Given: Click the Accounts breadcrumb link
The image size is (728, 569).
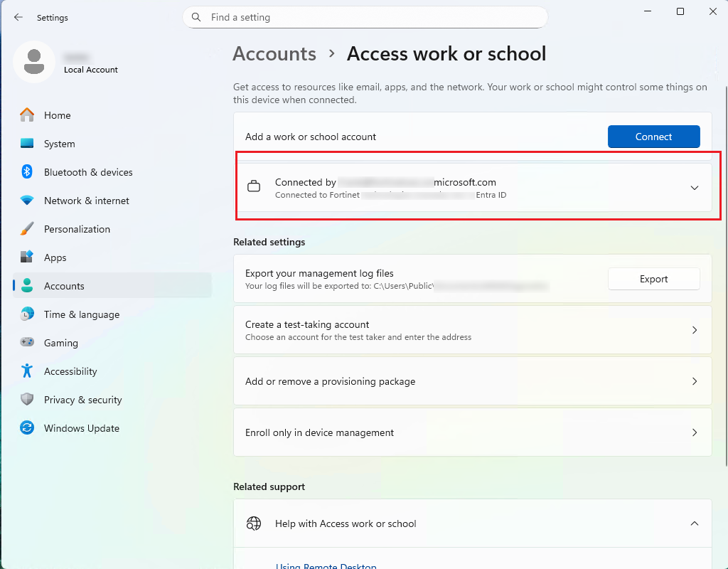Looking at the screenshot, I should (274, 54).
